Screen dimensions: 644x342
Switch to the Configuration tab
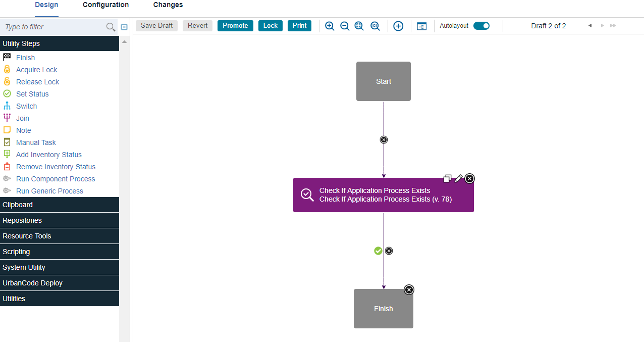(x=105, y=5)
